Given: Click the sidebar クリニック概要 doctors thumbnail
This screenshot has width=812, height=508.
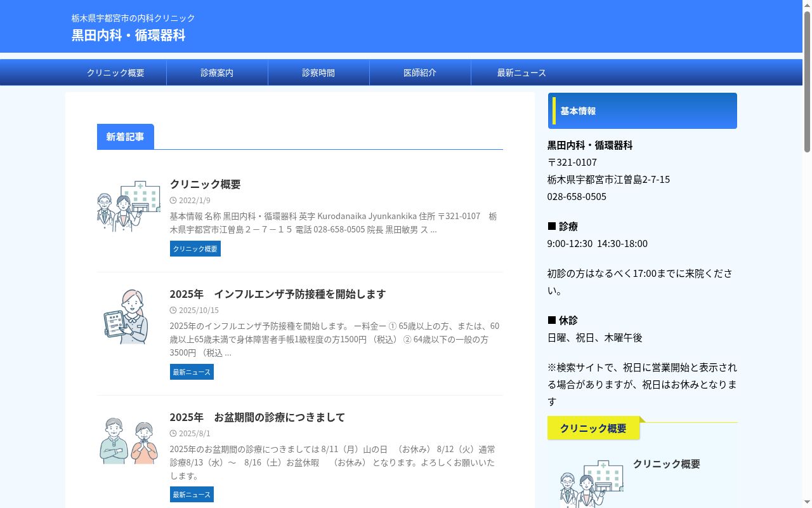Looking at the screenshot, I should [592, 483].
